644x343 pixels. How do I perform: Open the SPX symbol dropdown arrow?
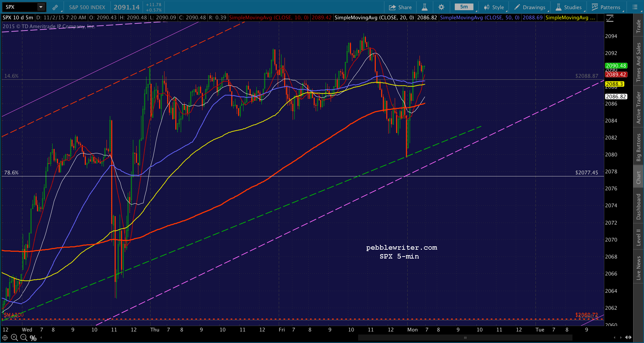(x=41, y=7)
